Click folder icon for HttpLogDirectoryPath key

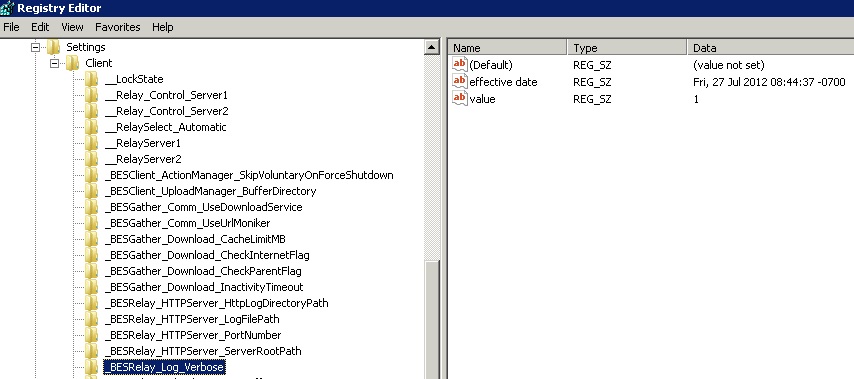(x=92, y=303)
